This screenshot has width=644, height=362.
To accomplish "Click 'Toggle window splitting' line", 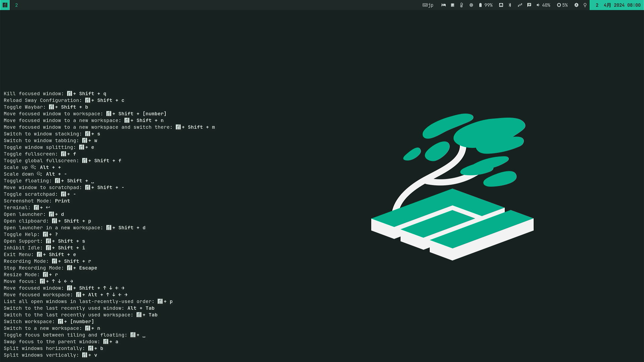I will [x=49, y=147].
